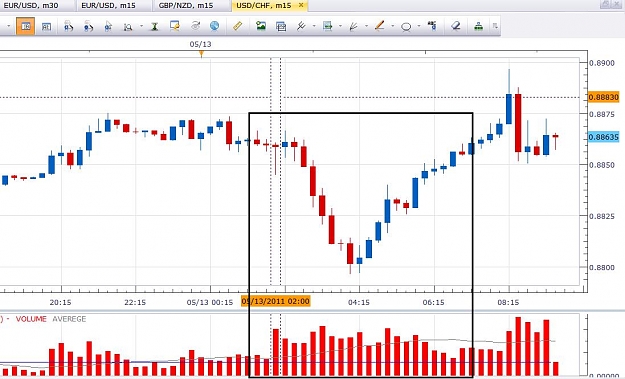Click the orange 0.88830 price label
This screenshot has height=379, width=625.
click(603, 97)
